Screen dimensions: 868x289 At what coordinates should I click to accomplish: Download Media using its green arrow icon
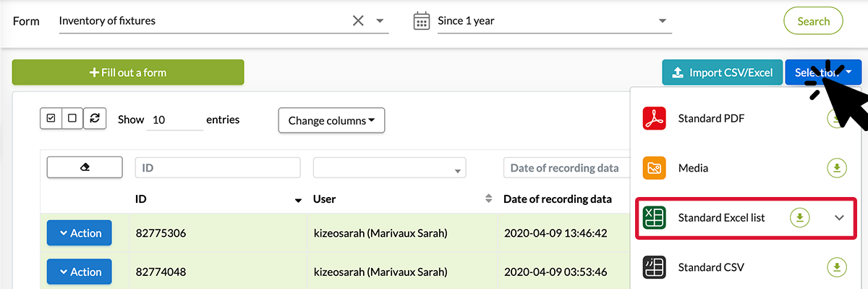(836, 168)
